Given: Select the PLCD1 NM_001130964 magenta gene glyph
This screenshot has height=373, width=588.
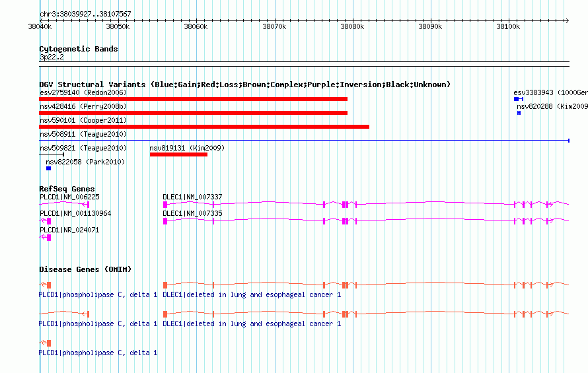Looking at the screenshot, I should tap(45, 221).
